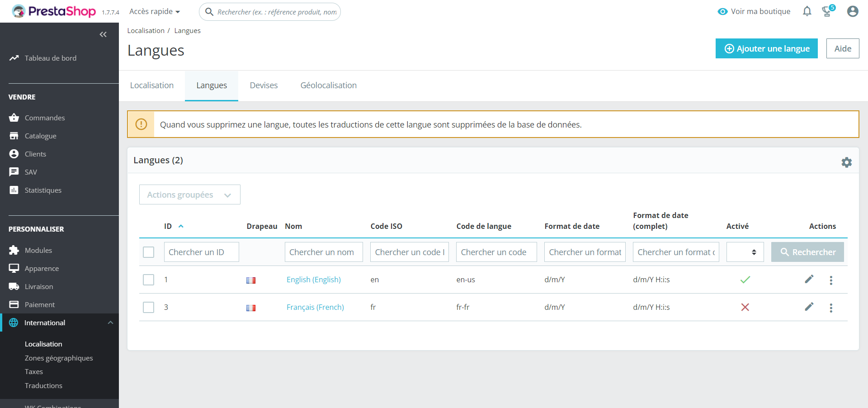Enable the Français language via red cross
868x408 pixels.
pyautogui.click(x=745, y=307)
